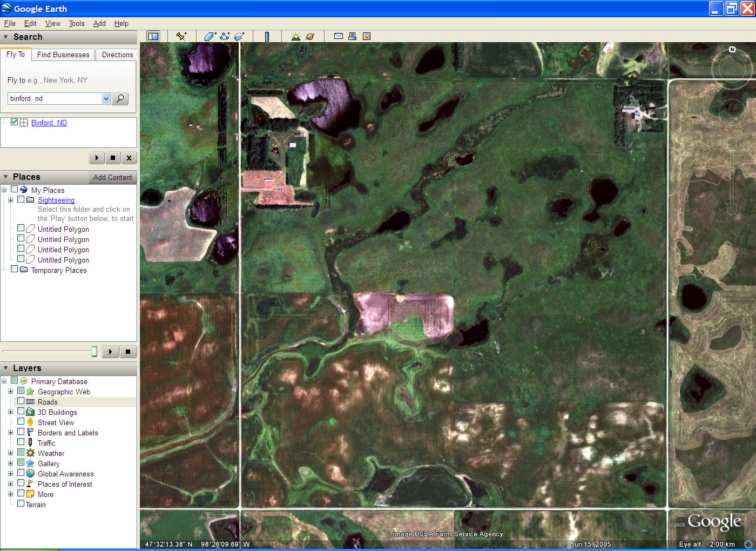Collapse the Layers panel triangle
Viewport: 756px width, 551px height.
pos(6,368)
